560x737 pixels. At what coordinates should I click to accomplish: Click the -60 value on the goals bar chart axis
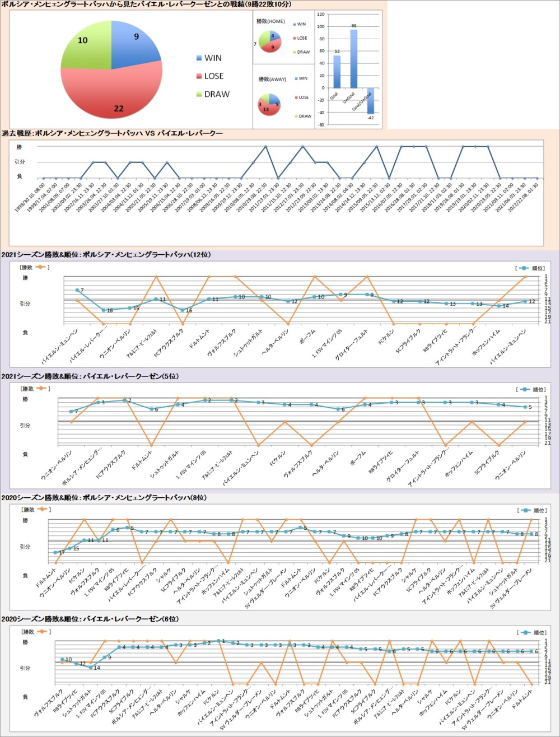click(x=321, y=125)
